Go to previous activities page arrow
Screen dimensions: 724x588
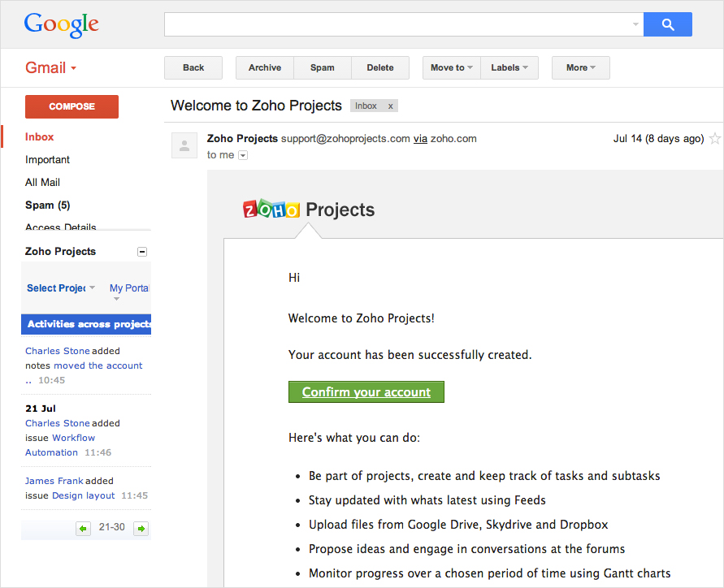pyautogui.click(x=83, y=529)
